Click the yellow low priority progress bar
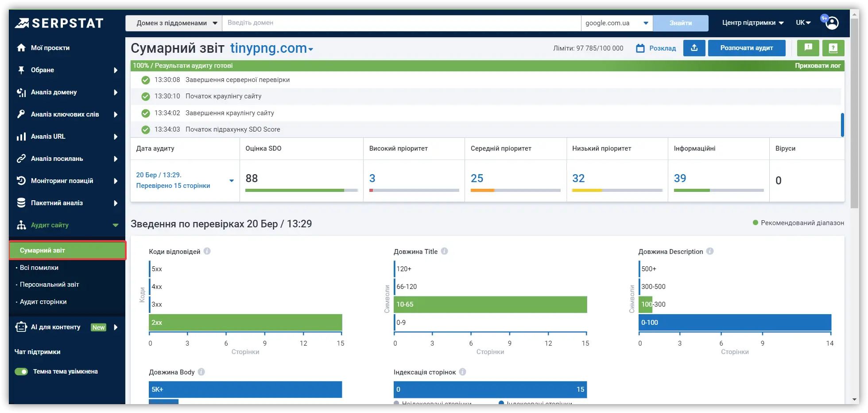Viewport: 868px width, 413px height. click(587, 191)
